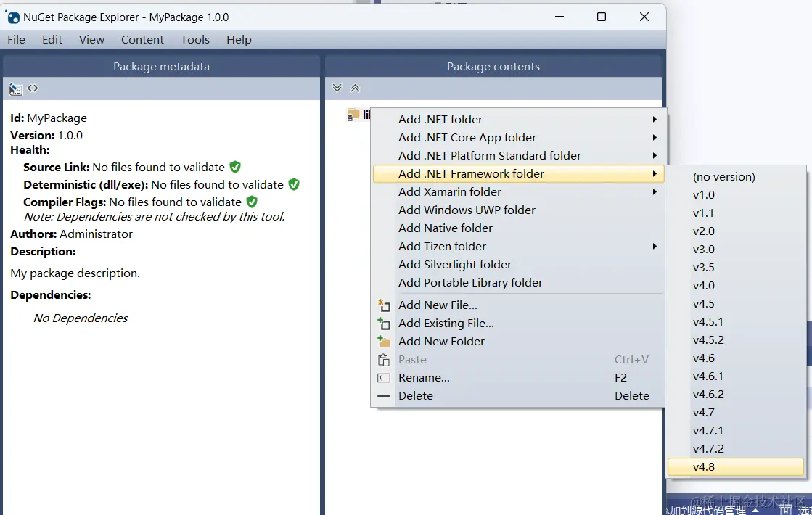Pick framework version v4.7

pyautogui.click(x=736, y=413)
